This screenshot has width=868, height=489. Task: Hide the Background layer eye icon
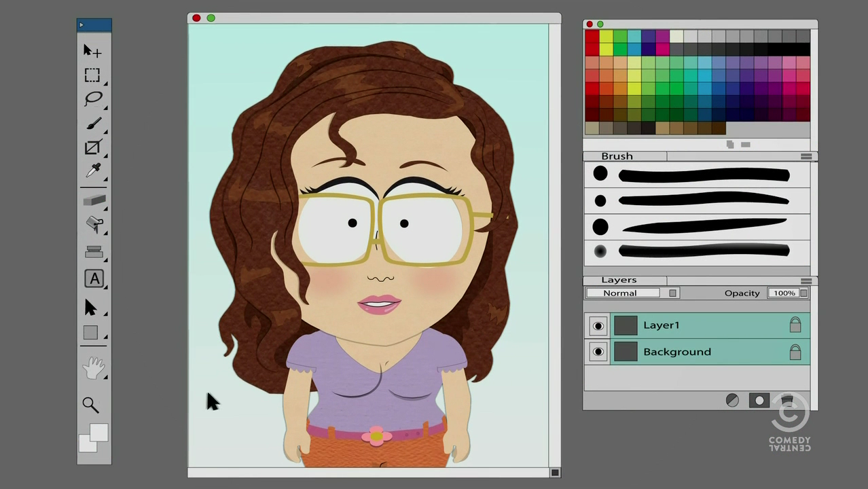(598, 352)
